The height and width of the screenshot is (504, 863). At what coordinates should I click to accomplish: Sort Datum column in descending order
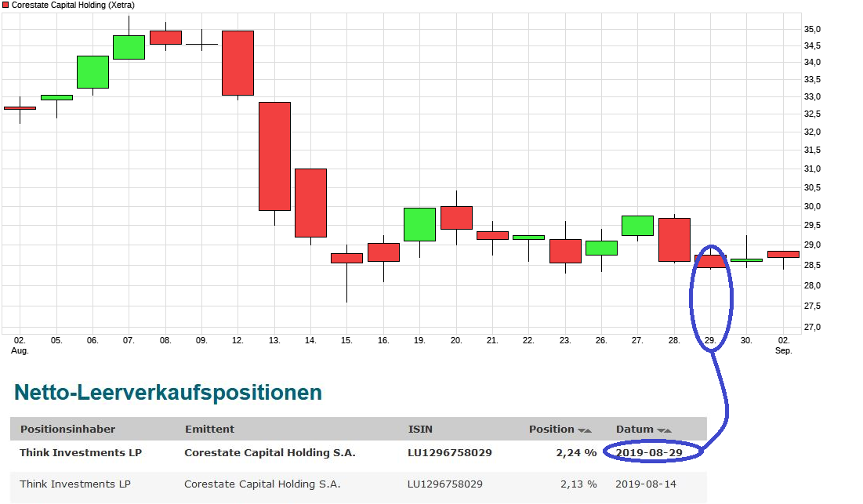pos(661,430)
